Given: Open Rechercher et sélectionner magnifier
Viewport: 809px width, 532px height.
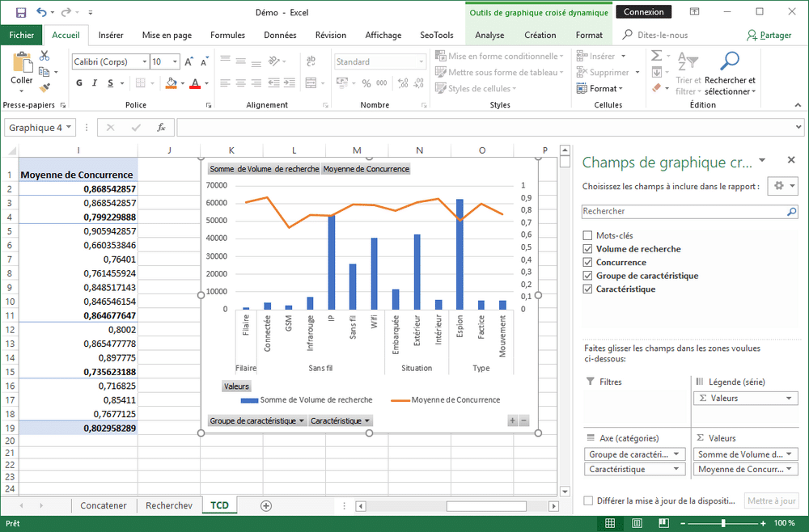Looking at the screenshot, I should click(730, 61).
